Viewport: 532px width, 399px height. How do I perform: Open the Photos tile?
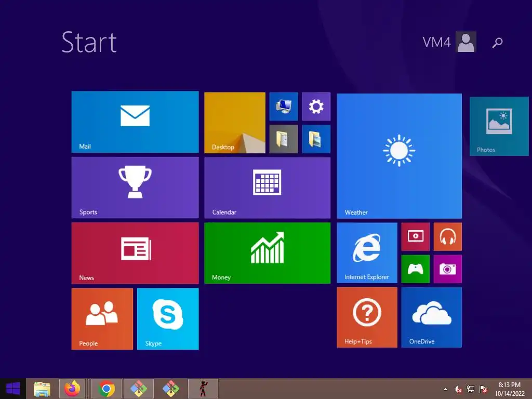click(499, 126)
